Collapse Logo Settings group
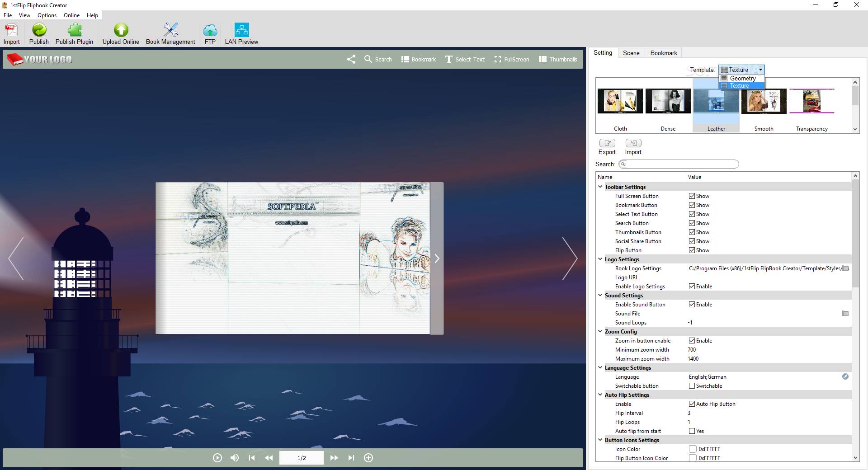Viewport: 868px width, 470px height. (x=600, y=259)
